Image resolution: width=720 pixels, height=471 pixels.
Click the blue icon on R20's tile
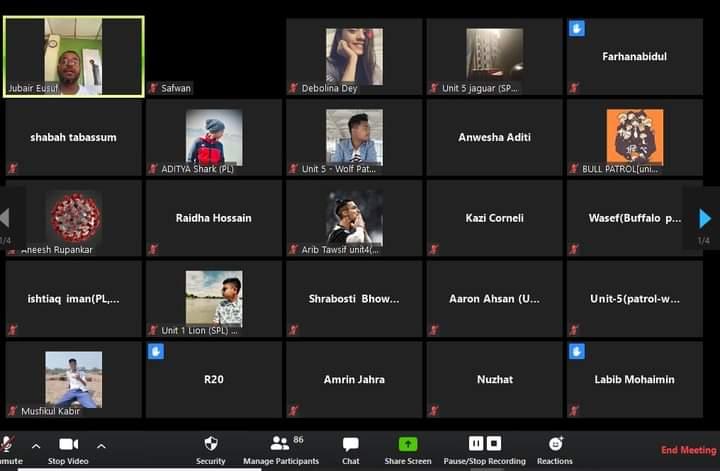click(156, 352)
